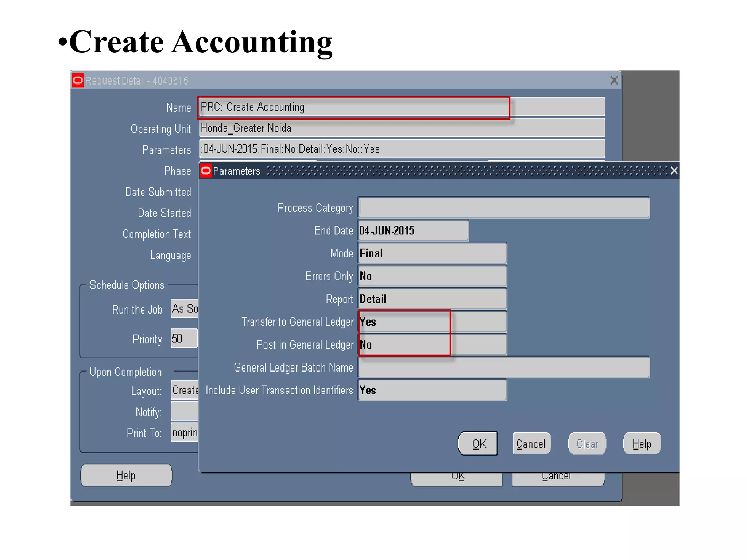
Task: Click the End Date field 04-JUN-2015
Action: click(413, 230)
